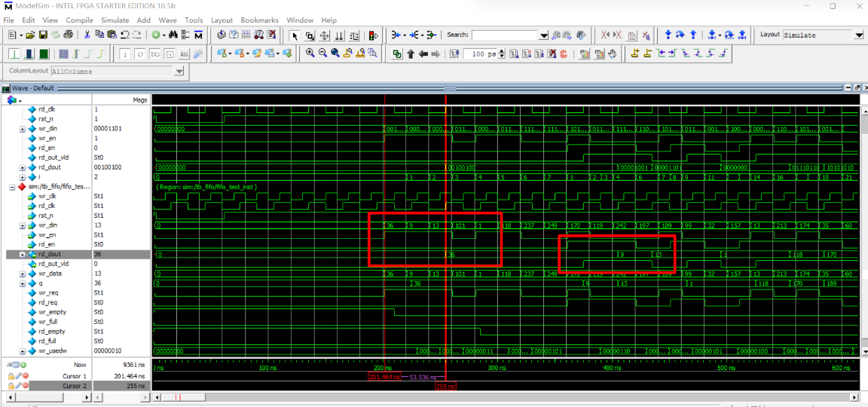Click the vertical waveform scrollbar down arrow
868x407 pixels.
click(x=865, y=352)
